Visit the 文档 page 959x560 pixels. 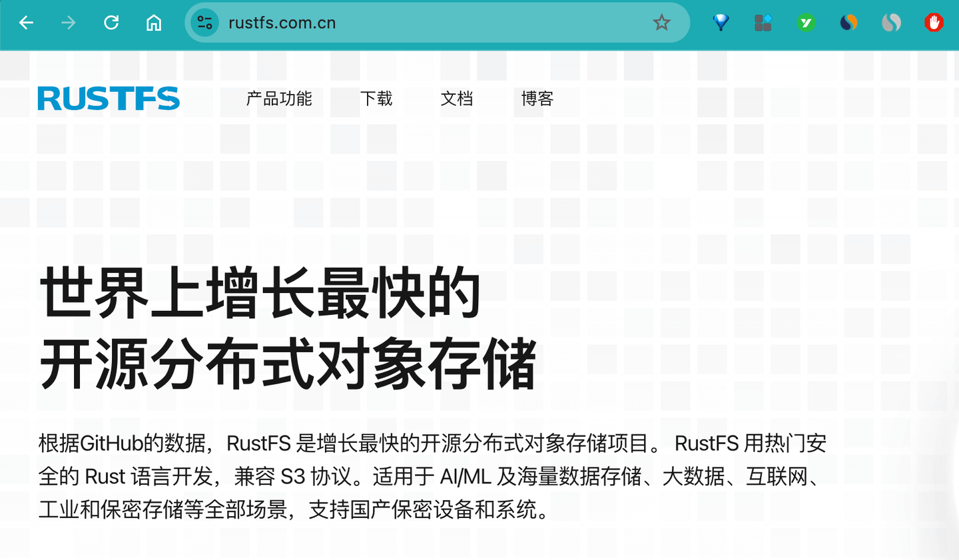point(457,99)
